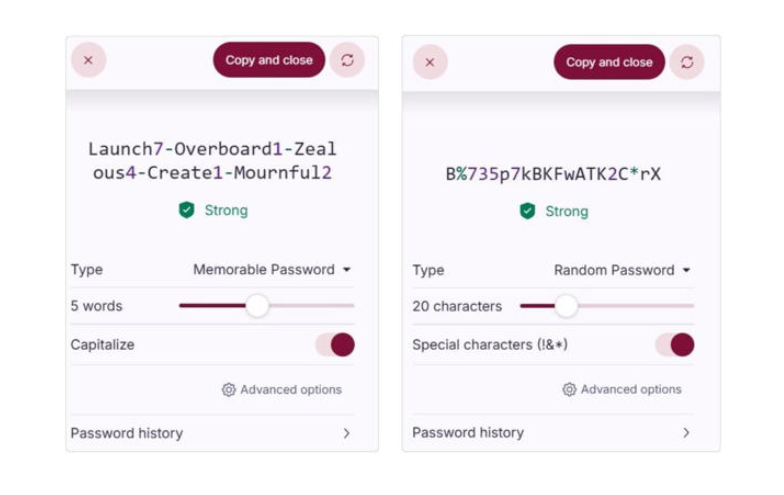
Task: Close the random password generator panel
Action: tap(430, 62)
